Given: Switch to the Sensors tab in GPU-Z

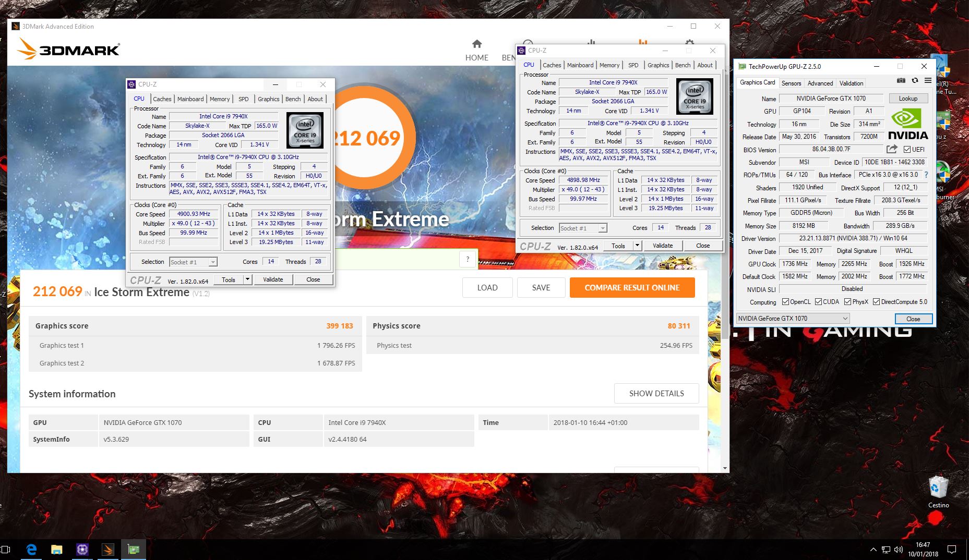Looking at the screenshot, I should (x=791, y=83).
